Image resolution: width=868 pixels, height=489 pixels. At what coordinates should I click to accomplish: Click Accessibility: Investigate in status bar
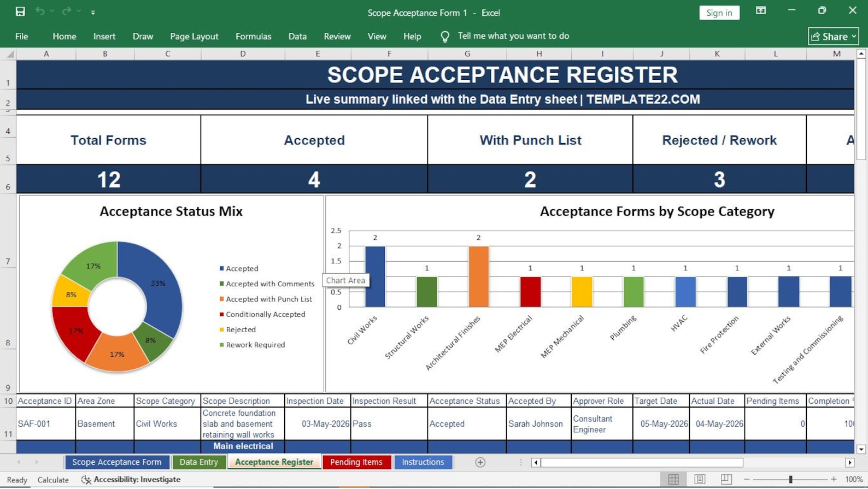131,479
